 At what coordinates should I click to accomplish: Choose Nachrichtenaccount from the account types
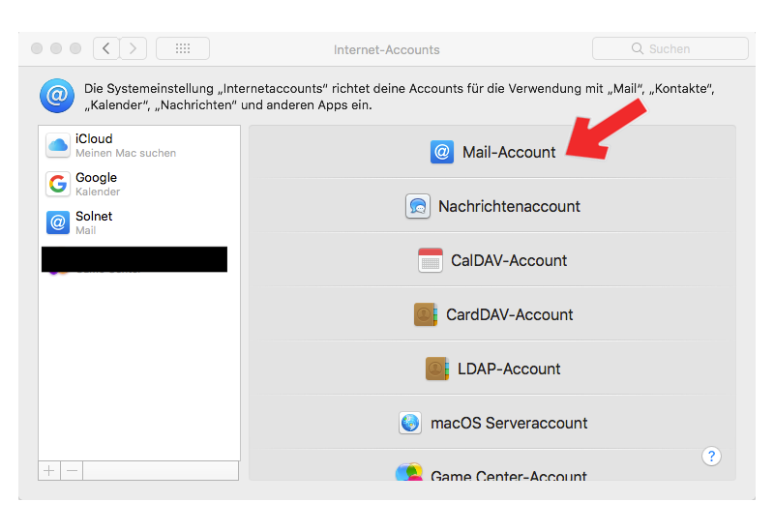[x=510, y=206]
